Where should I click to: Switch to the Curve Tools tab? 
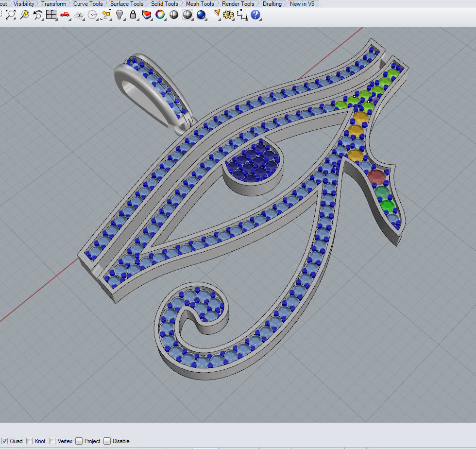(x=88, y=4)
